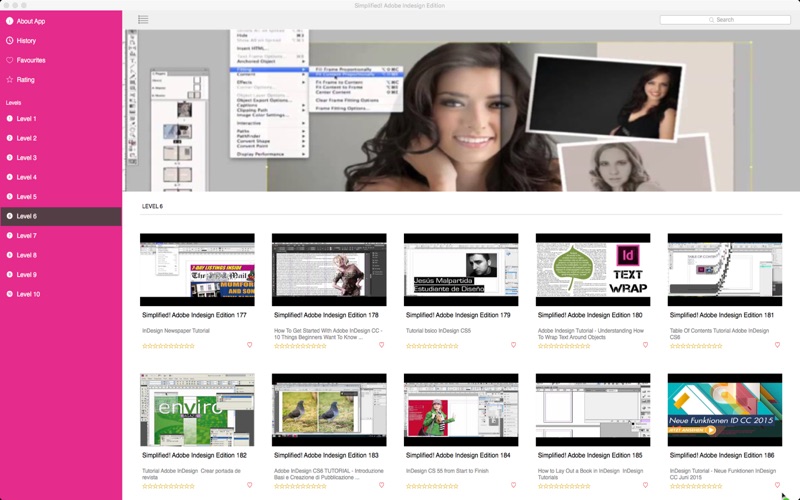Open the Edition 179 video thumbnail

[x=461, y=269]
